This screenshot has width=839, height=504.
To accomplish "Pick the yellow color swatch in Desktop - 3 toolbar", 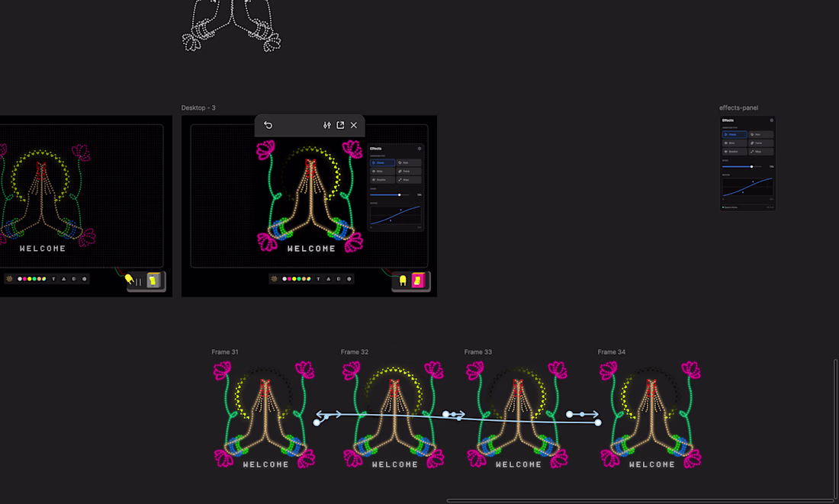I will click(x=294, y=279).
